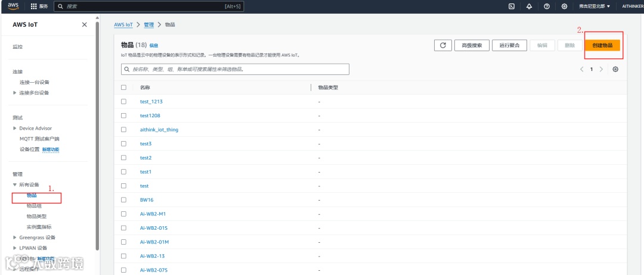644x275 pixels.
Task: Toggle the select-all things checkbox
Action: pyautogui.click(x=123, y=87)
